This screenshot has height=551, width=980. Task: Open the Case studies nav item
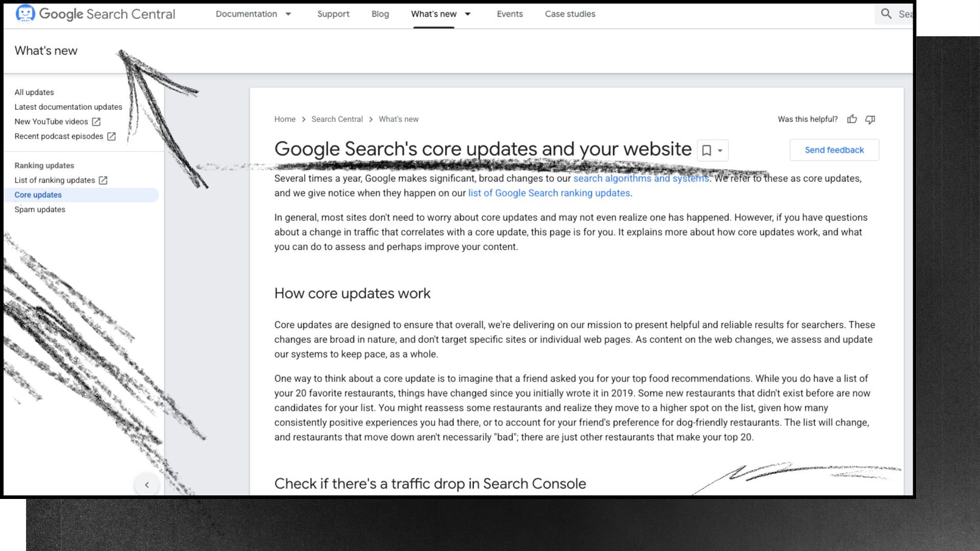[x=570, y=14]
